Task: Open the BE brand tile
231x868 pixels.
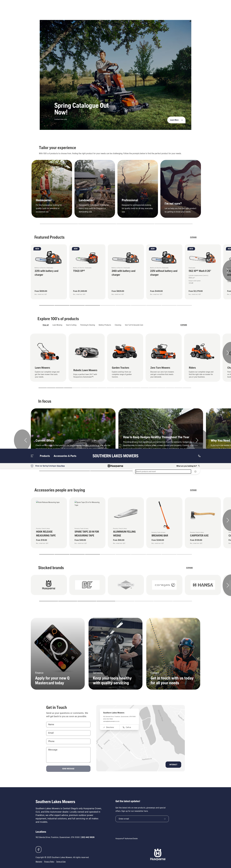Action: [87, 585]
